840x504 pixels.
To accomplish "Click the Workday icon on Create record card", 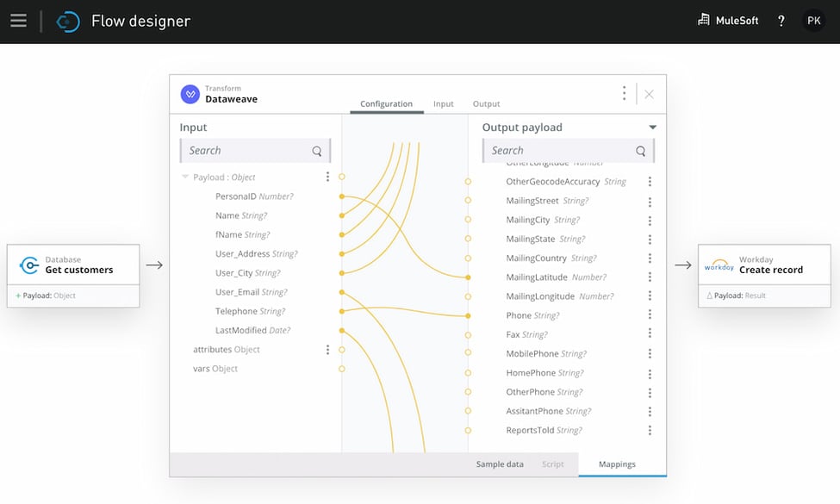I will pos(719,264).
